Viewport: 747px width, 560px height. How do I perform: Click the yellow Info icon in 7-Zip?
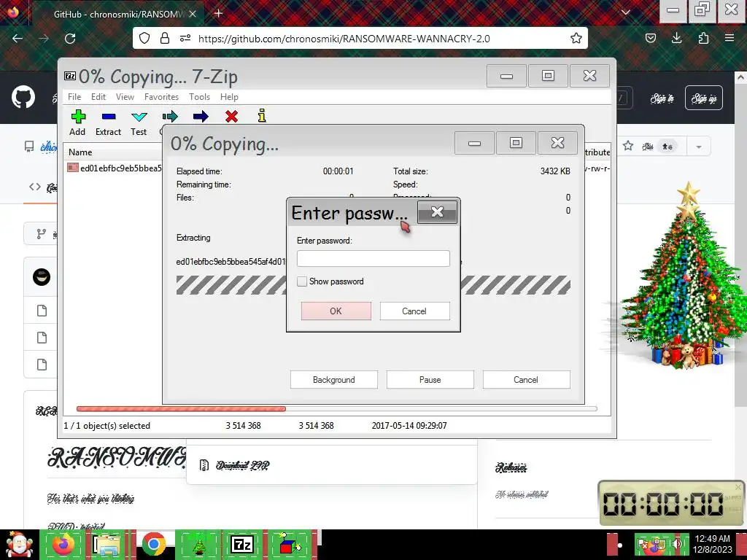click(x=262, y=116)
